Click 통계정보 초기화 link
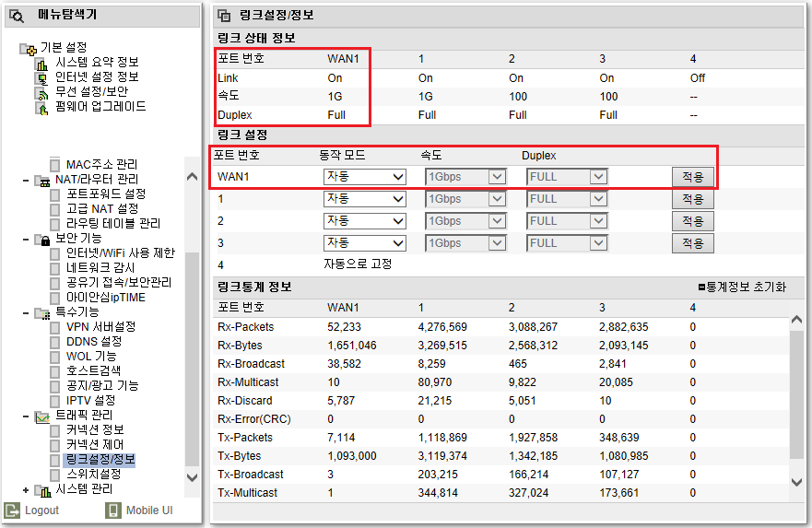This screenshot has width=812, height=528. point(742,287)
